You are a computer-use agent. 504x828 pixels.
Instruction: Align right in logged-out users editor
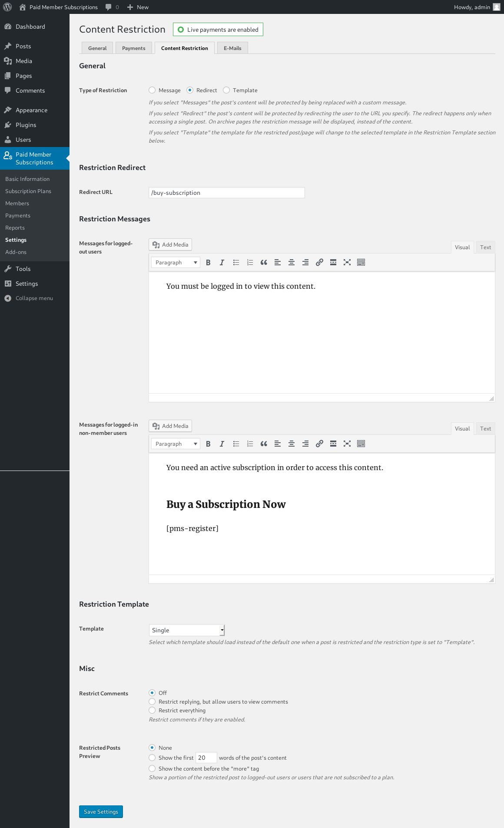(305, 262)
